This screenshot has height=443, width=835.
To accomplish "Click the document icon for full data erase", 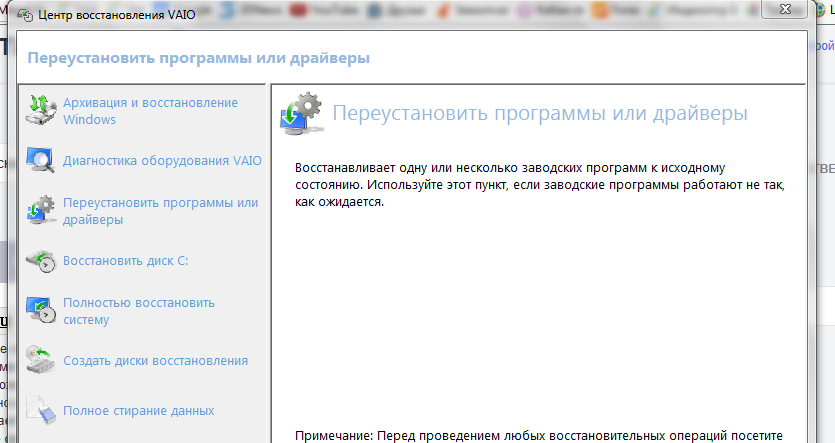I will [x=40, y=410].
